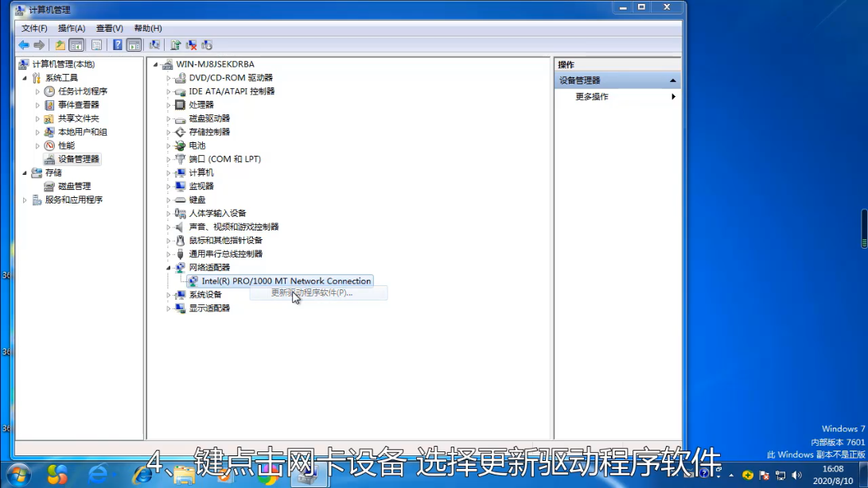Select 键盘 device category

(197, 199)
